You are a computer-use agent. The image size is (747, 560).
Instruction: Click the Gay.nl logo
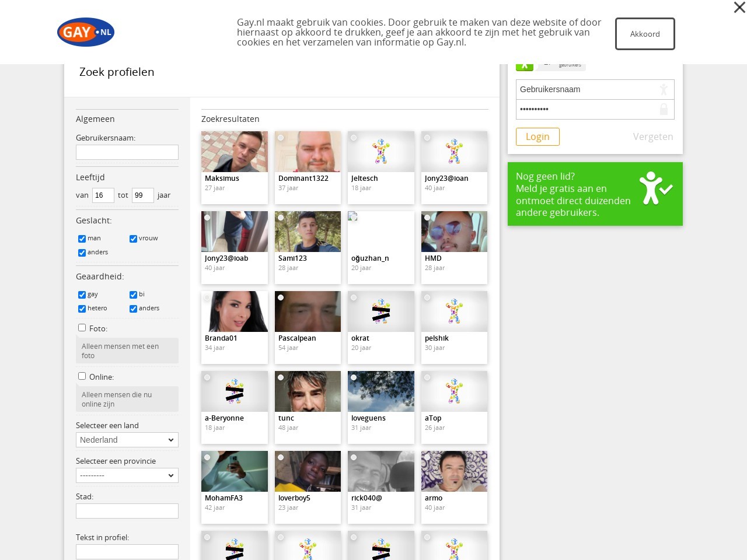click(86, 32)
